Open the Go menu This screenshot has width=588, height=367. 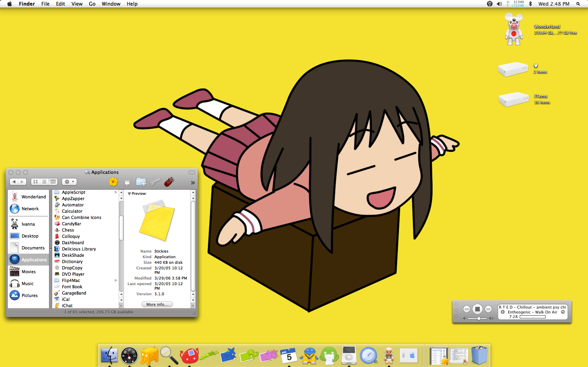pos(92,4)
